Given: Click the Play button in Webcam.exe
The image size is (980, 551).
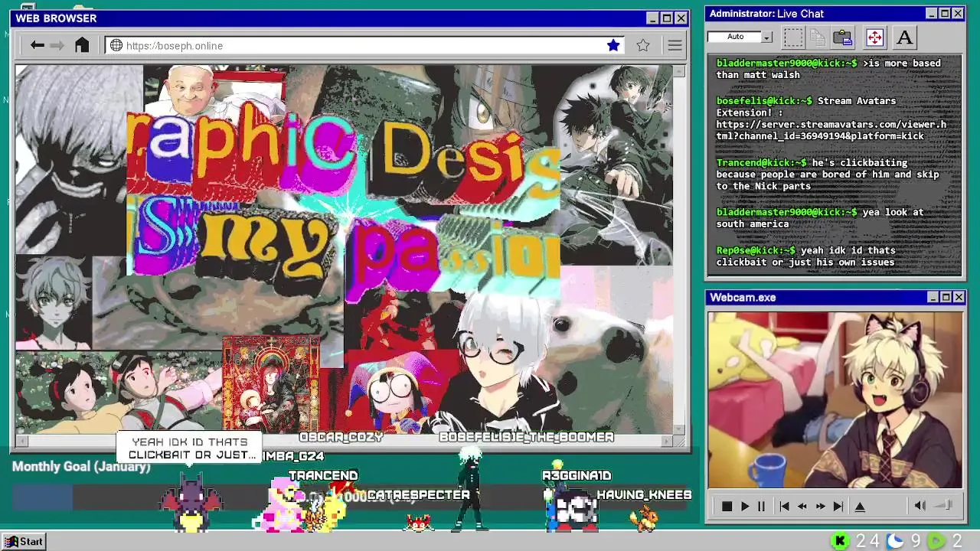Looking at the screenshot, I should coord(744,506).
